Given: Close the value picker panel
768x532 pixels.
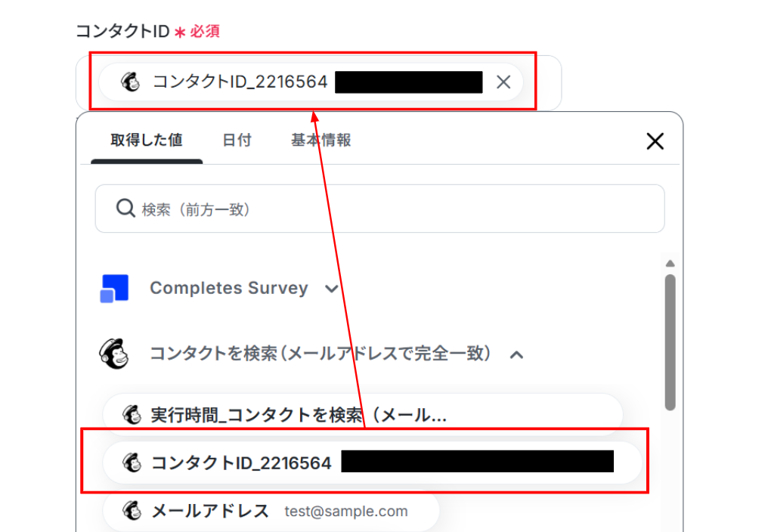Looking at the screenshot, I should point(655,141).
